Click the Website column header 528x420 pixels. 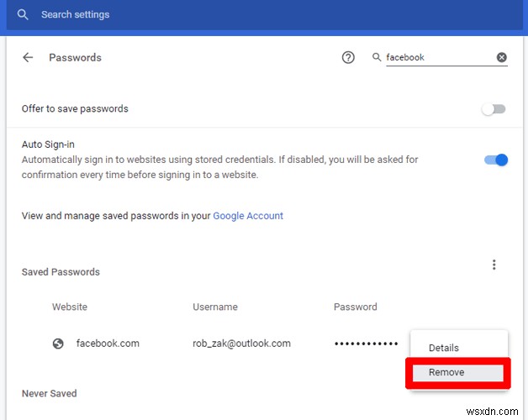coord(70,307)
